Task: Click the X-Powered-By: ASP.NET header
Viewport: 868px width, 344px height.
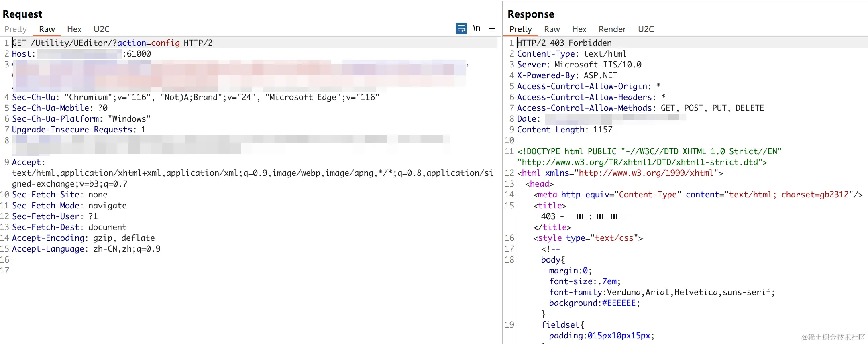Action: pos(567,75)
